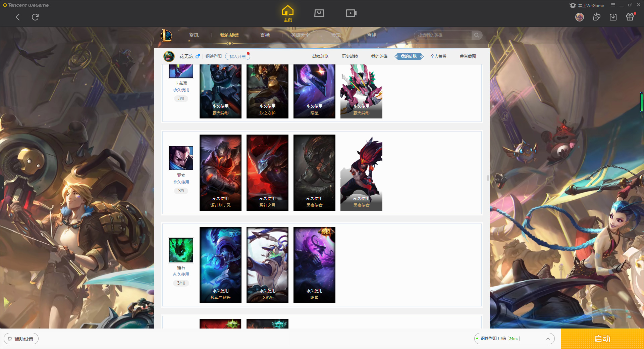Open the gift box icon
Screen dimensions: 644x349
(x=630, y=17)
